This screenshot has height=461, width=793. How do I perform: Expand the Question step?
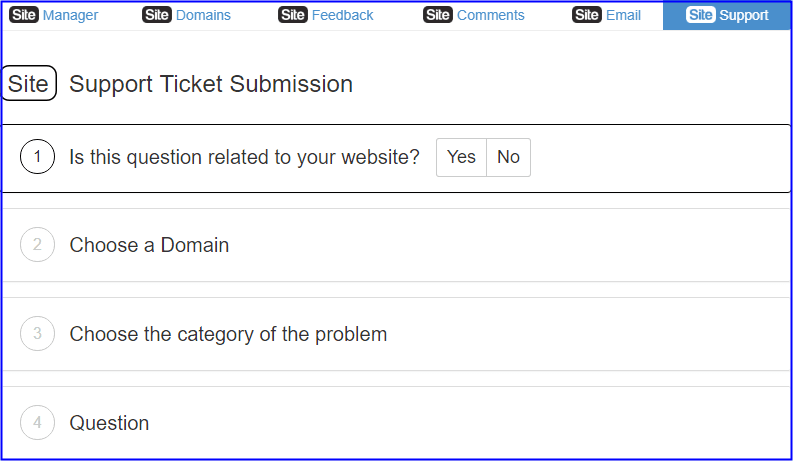tap(396, 423)
